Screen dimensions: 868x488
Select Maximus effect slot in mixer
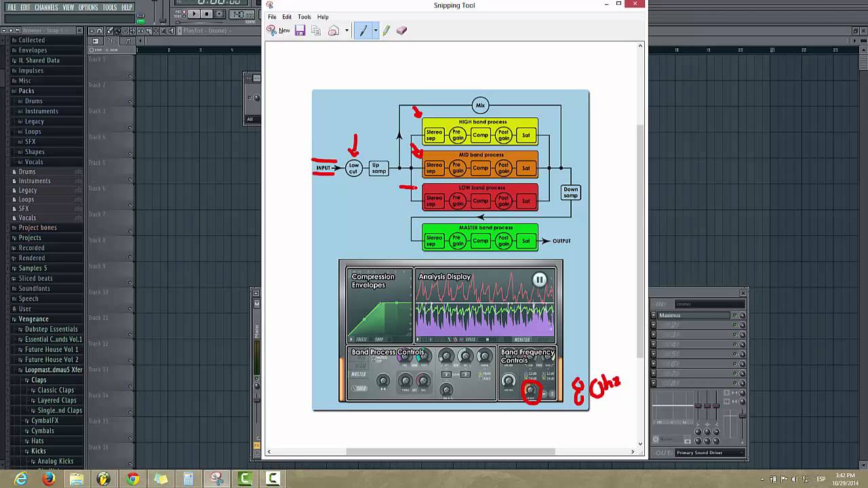click(x=693, y=315)
